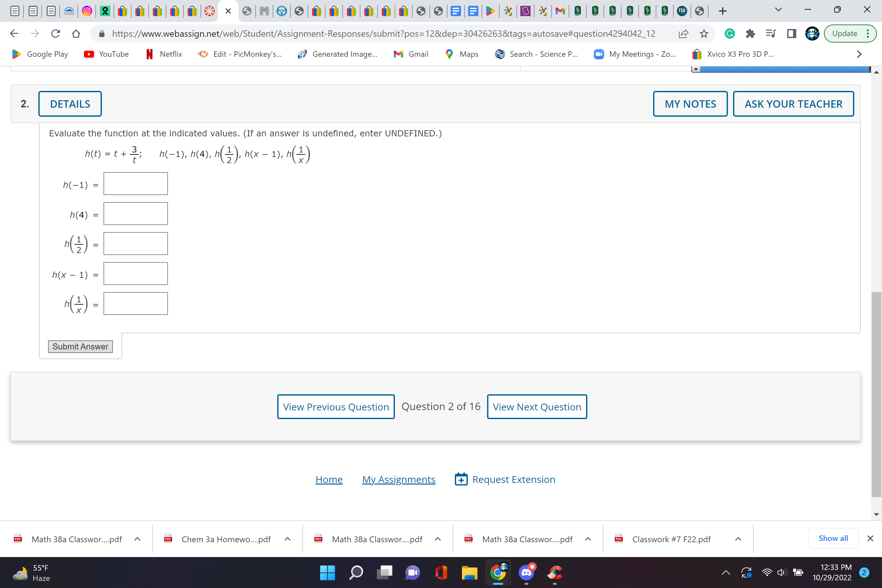Click the home icon in toolbar
The width and height of the screenshot is (882, 588).
click(x=76, y=34)
